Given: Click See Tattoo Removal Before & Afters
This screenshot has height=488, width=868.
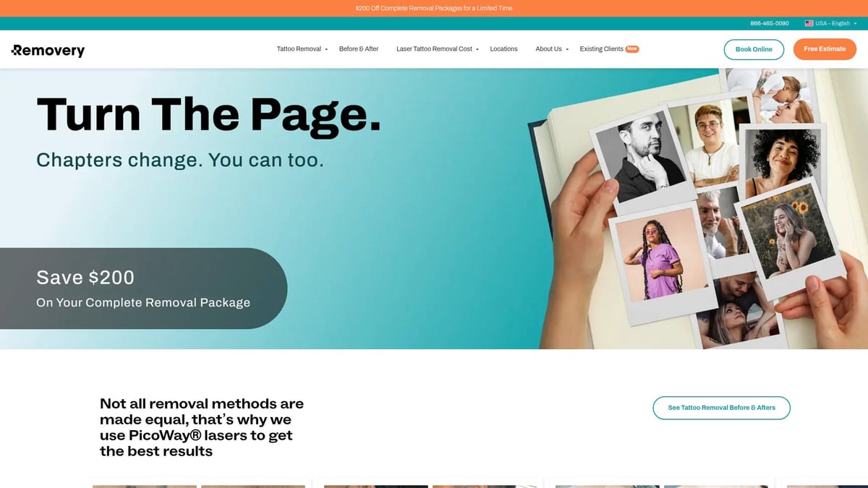Looking at the screenshot, I should (x=721, y=408).
